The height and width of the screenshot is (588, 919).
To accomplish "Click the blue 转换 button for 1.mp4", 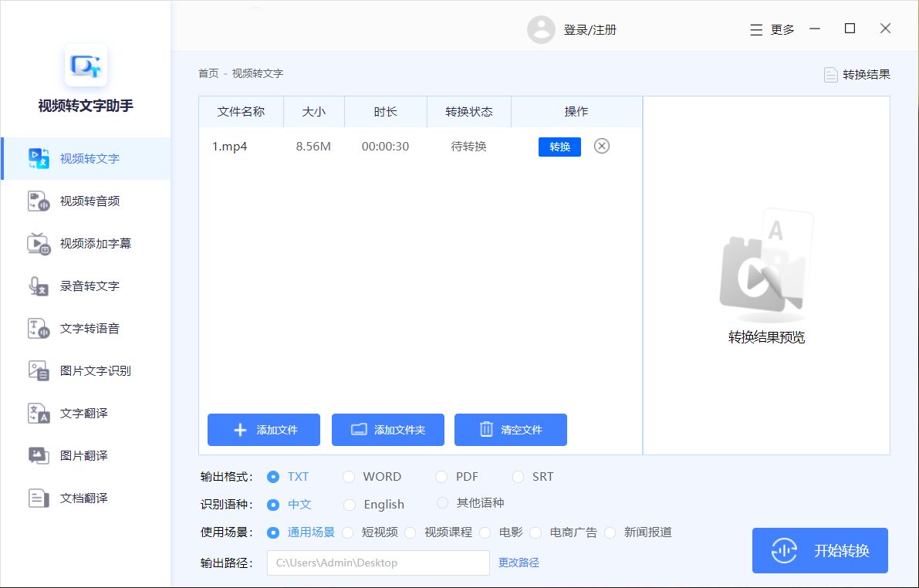I will point(559,147).
